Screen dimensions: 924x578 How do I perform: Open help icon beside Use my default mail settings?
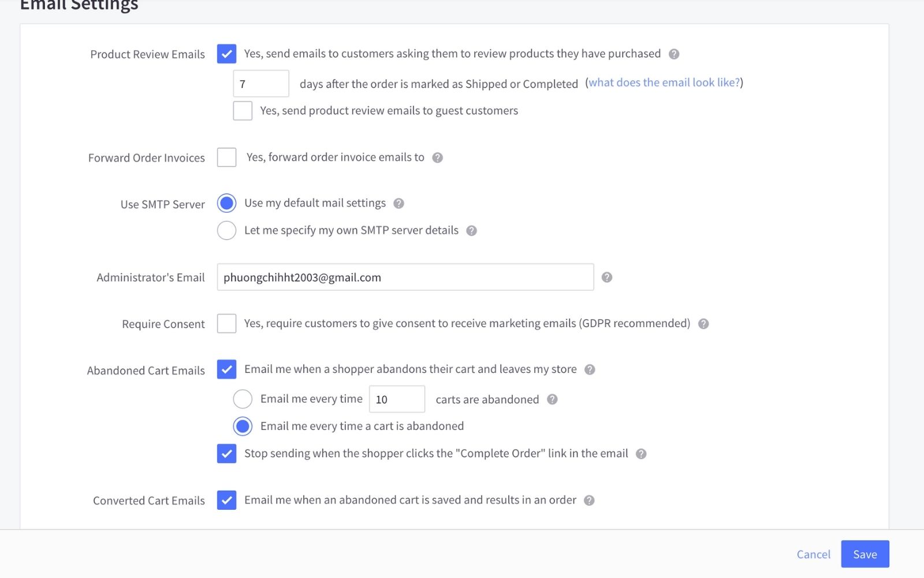(x=398, y=203)
